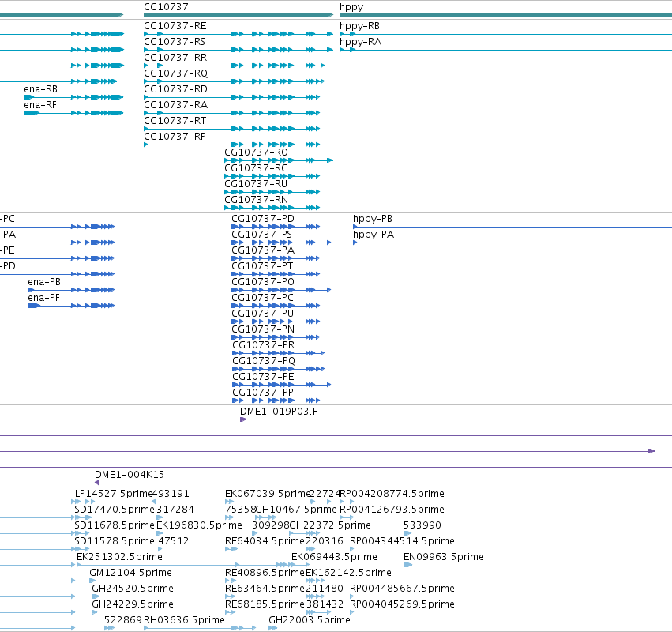
Task: Click the CG10737-PR protein label
Action: [x=264, y=345]
